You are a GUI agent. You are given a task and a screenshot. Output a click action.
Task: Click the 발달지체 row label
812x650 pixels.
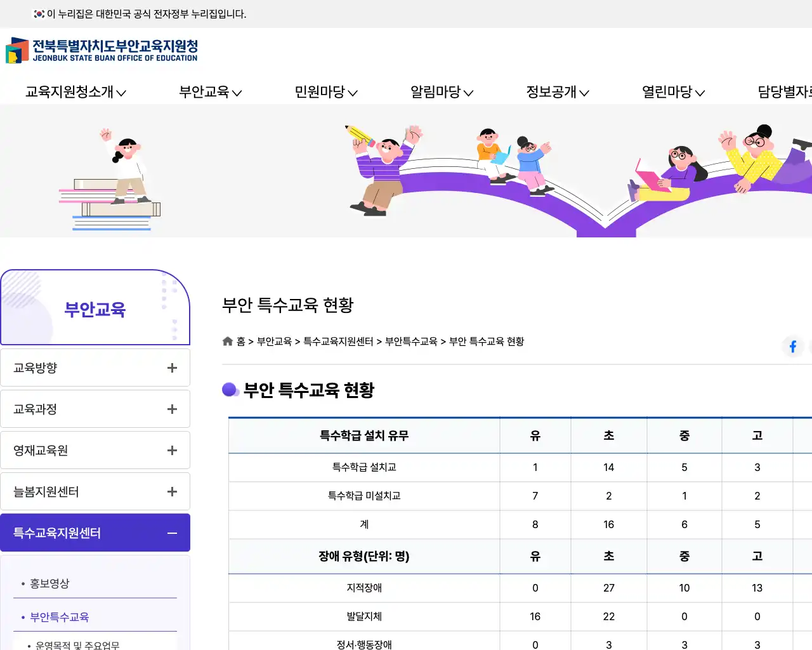(x=364, y=616)
